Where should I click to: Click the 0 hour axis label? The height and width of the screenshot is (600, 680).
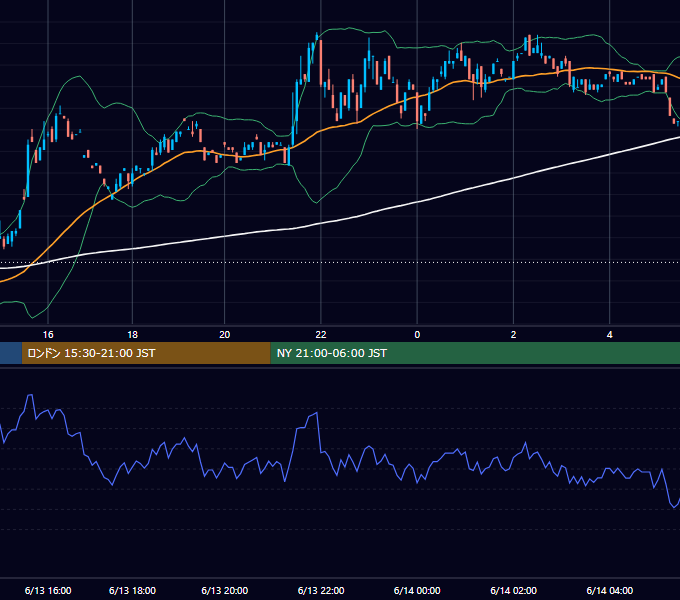pos(417,335)
